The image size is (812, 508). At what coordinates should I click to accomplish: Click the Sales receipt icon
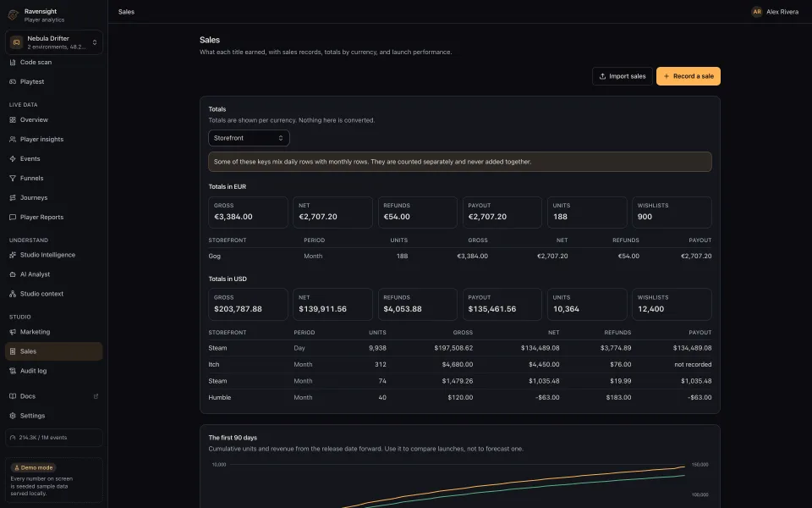(13, 351)
